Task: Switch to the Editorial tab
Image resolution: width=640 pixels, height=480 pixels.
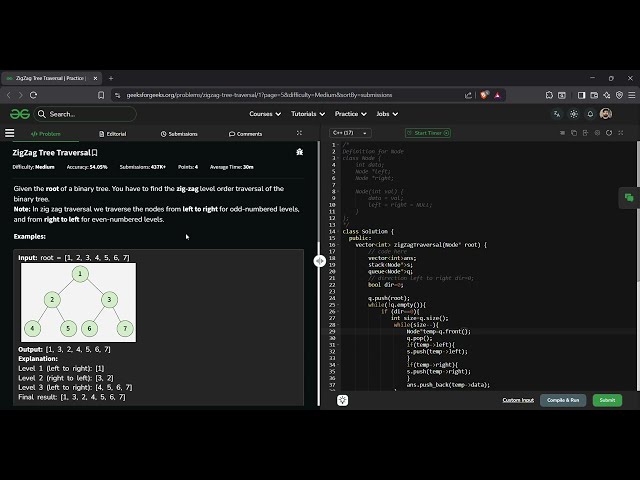Action: 113,134
